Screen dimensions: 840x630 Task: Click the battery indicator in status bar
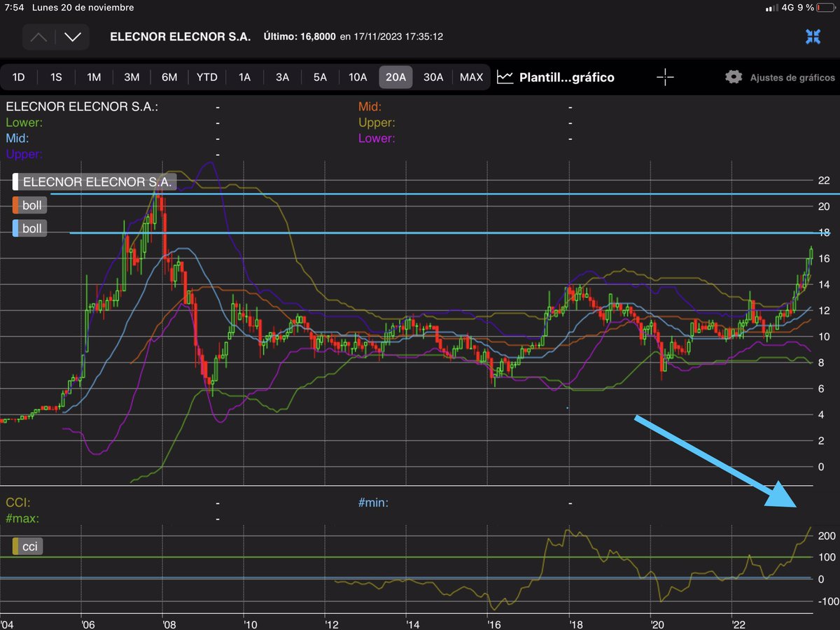[x=827, y=8]
